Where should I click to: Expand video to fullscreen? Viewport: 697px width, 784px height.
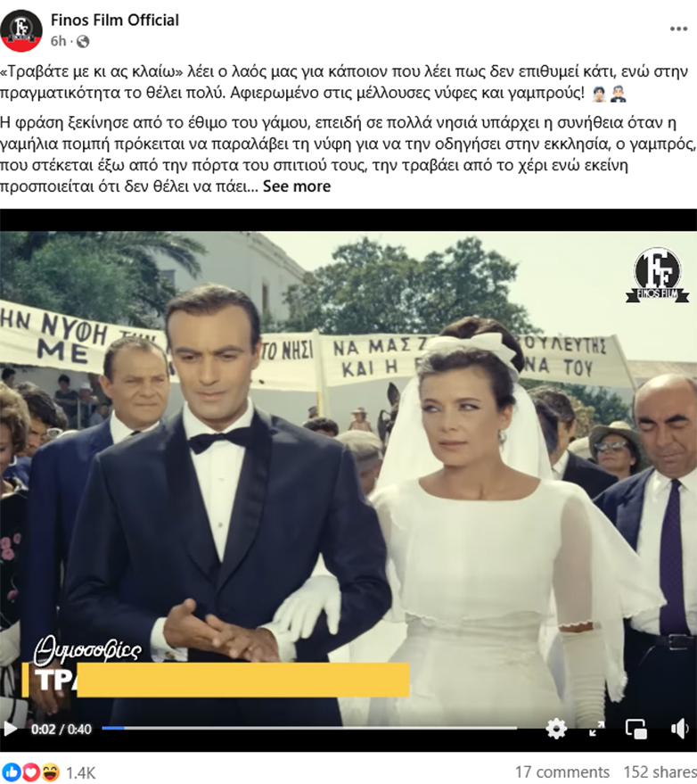[x=596, y=729]
